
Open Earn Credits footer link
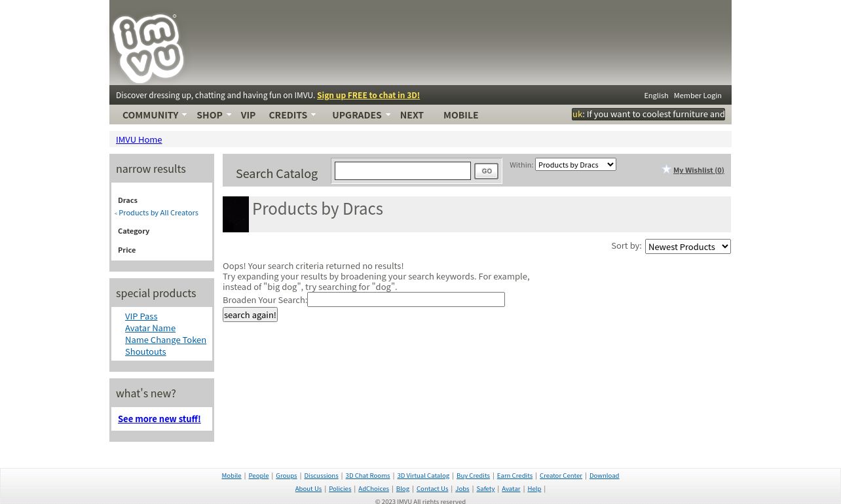(514, 476)
